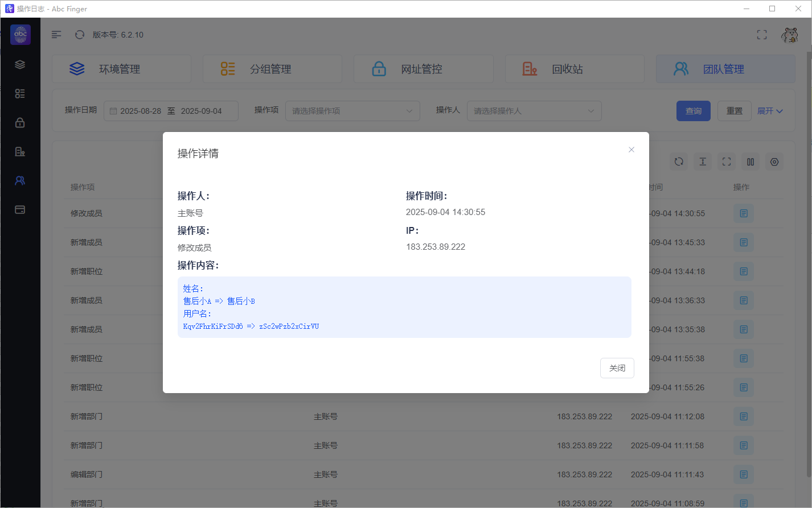Image resolution: width=812 pixels, height=508 pixels.
Task: Expand filters with 展开 link
Action: 770,111
